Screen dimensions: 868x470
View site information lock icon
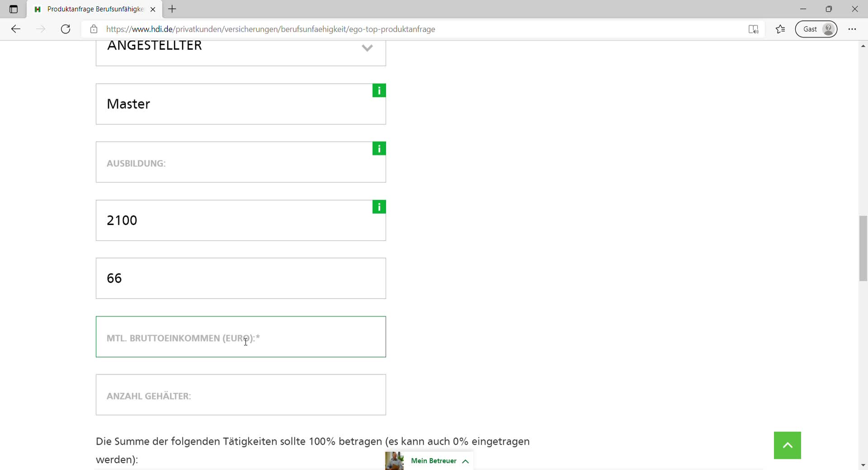coord(94,29)
